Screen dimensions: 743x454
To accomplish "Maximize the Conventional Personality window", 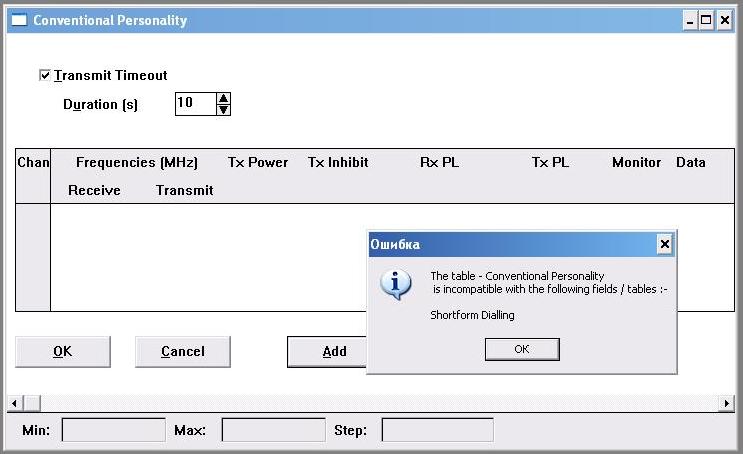I will click(x=706, y=20).
